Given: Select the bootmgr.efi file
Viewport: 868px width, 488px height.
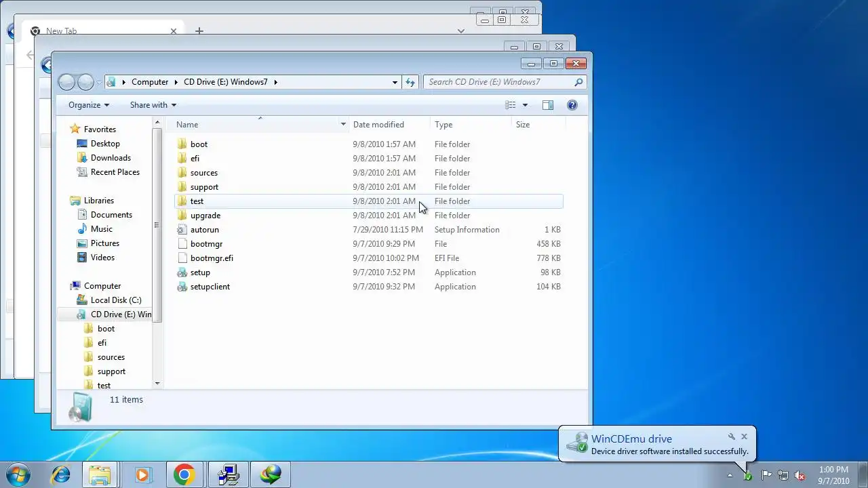Looking at the screenshot, I should 212,258.
